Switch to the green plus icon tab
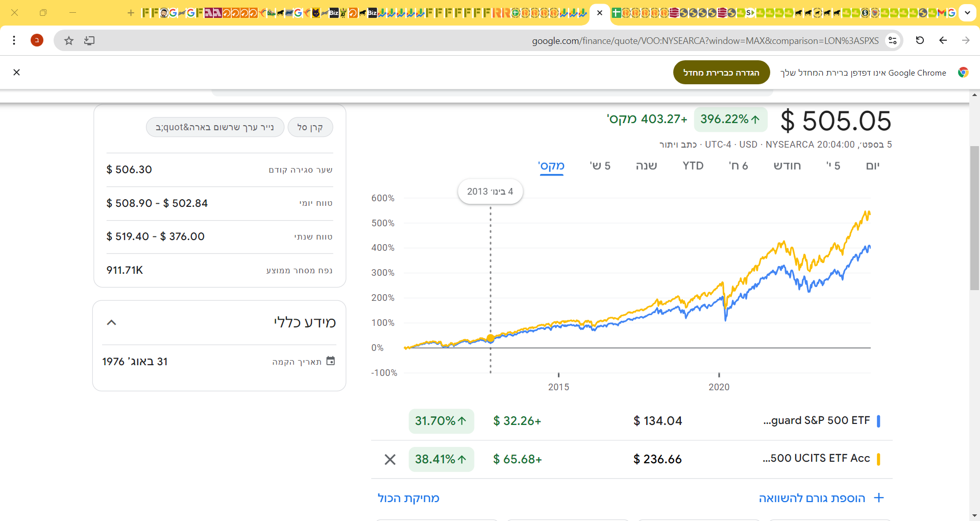980x521 pixels. click(x=617, y=13)
